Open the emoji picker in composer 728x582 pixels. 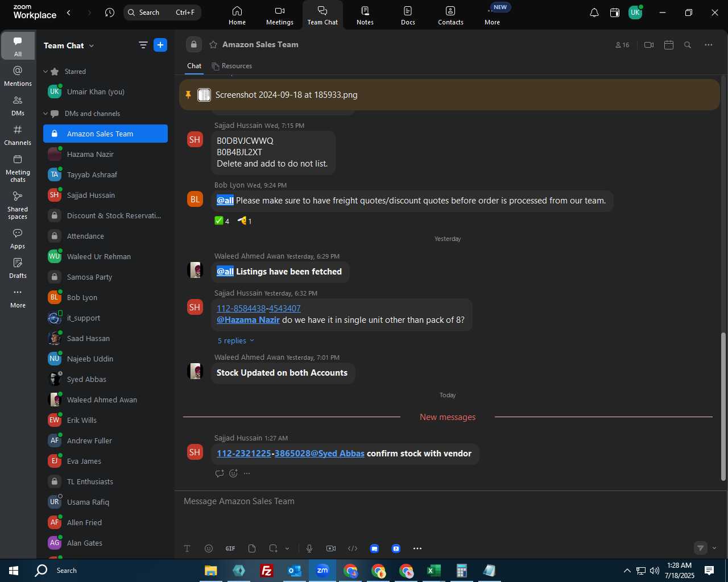(x=209, y=548)
